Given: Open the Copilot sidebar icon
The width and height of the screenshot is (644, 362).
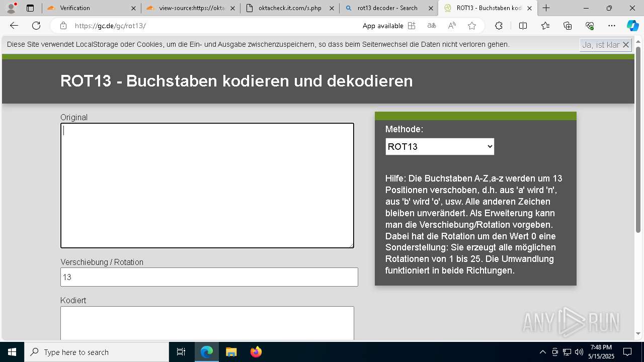Looking at the screenshot, I should (x=632, y=26).
